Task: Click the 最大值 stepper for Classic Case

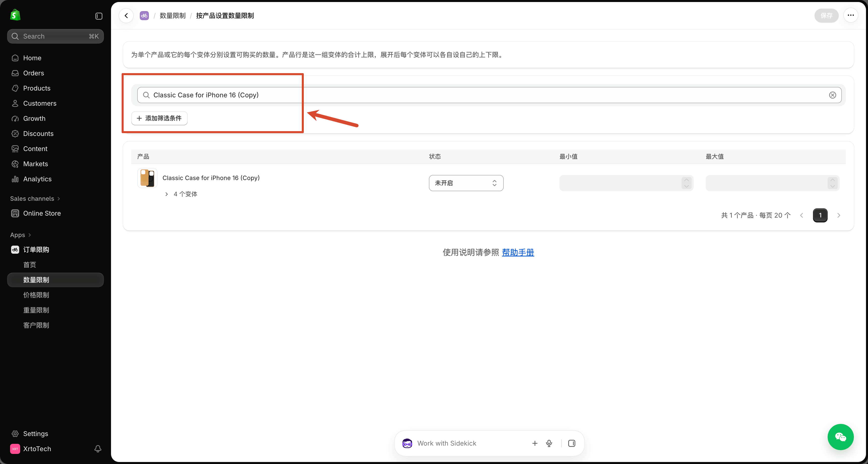Action: [833, 183]
